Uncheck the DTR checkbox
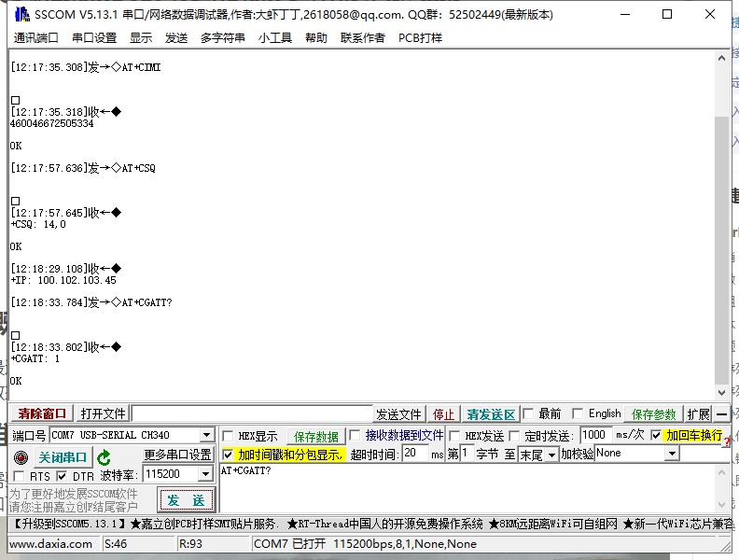Screen dimensions: 739x560 click(62, 476)
